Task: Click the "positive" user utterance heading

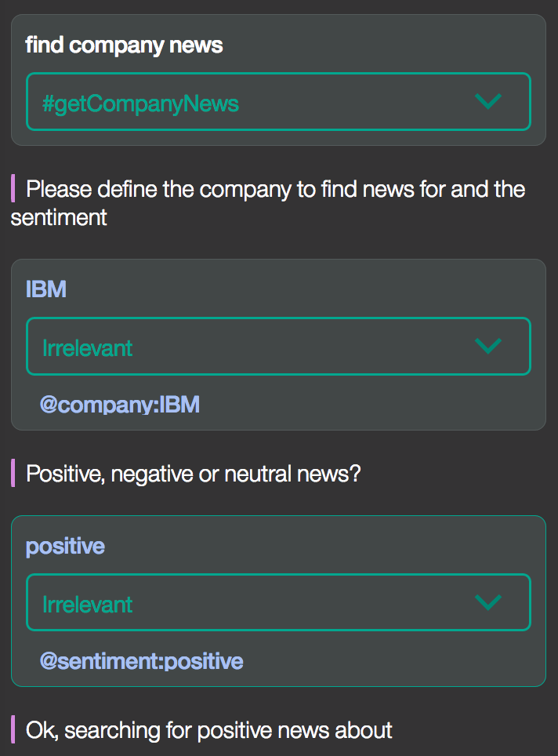Action: click(x=65, y=547)
